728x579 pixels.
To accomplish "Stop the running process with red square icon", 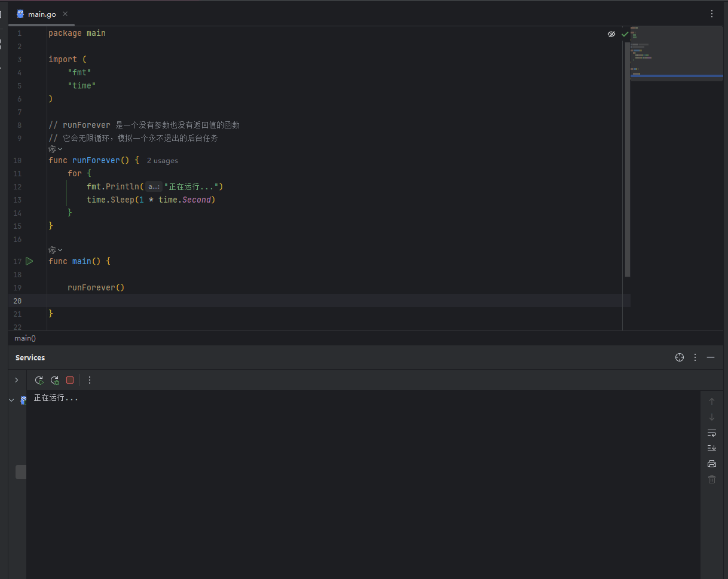I will pyautogui.click(x=70, y=380).
